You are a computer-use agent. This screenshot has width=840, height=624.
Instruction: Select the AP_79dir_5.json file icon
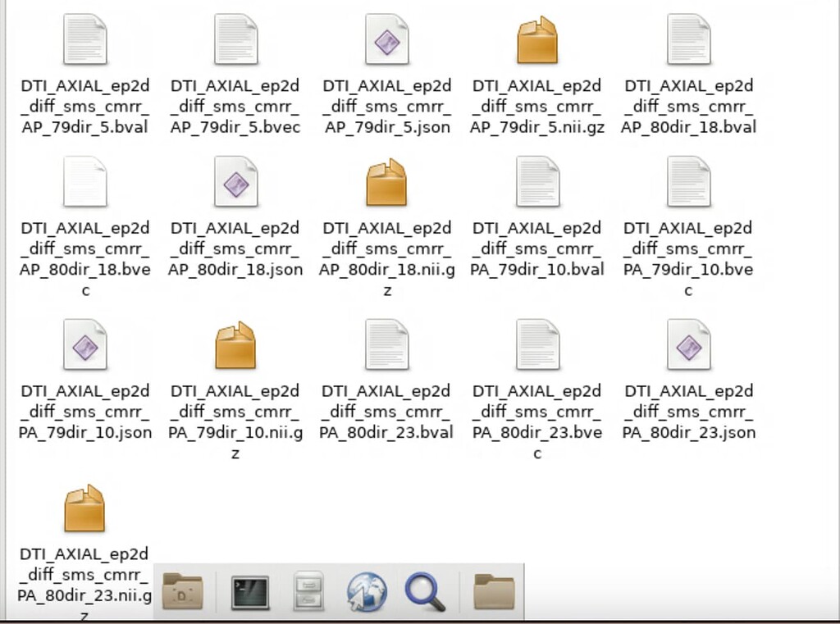(387, 37)
